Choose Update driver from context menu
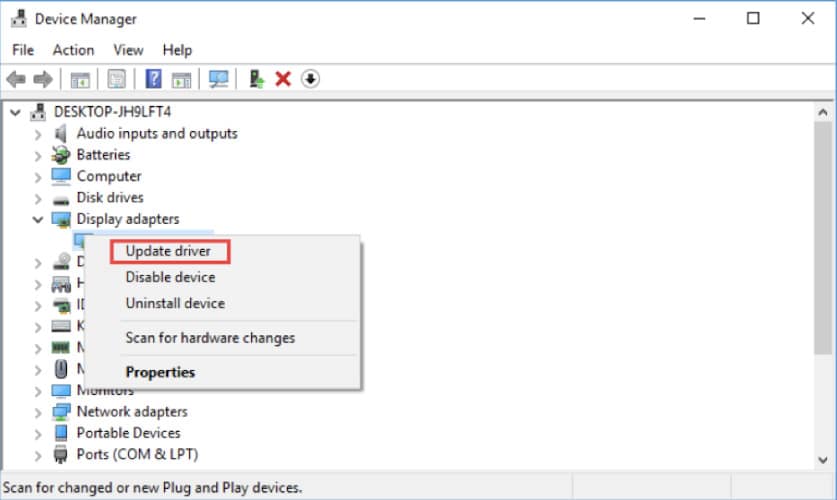 coord(170,251)
